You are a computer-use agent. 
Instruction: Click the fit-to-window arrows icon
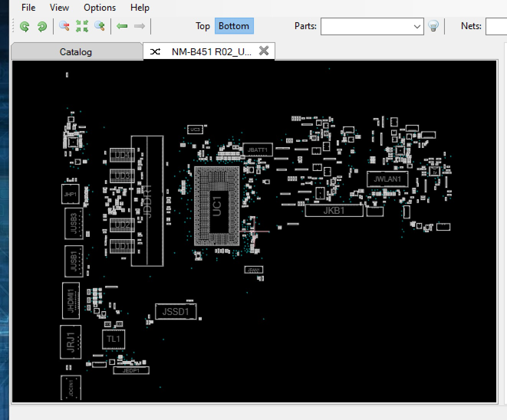[x=82, y=26]
